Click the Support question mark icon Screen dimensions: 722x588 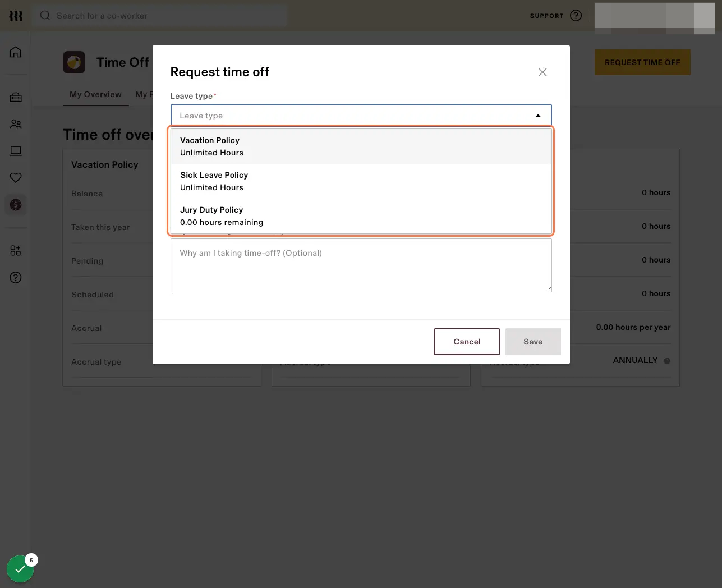coord(576,16)
